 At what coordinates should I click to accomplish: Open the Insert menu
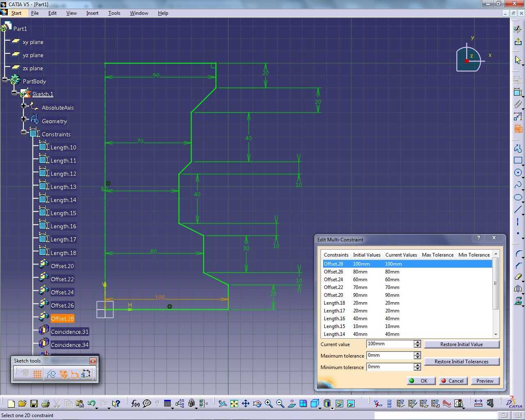pos(92,13)
